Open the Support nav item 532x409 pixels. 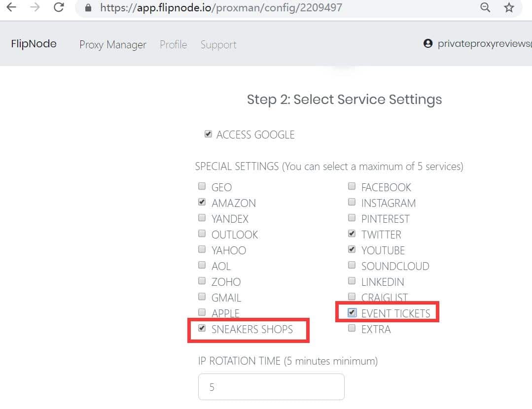[x=218, y=44]
